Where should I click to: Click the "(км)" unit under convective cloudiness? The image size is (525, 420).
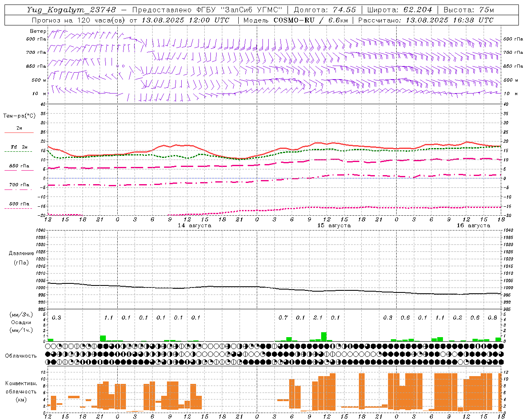tap(21, 399)
